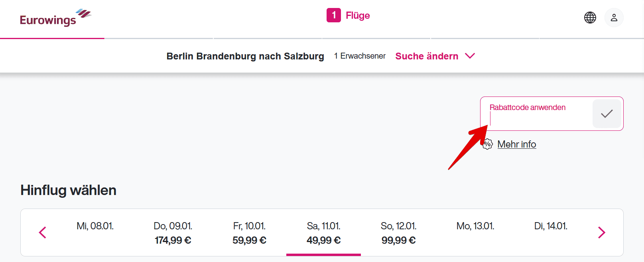Select Saturday 11.01. for 49,99 €
This screenshot has width=644, height=262.
pyautogui.click(x=323, y=233)
